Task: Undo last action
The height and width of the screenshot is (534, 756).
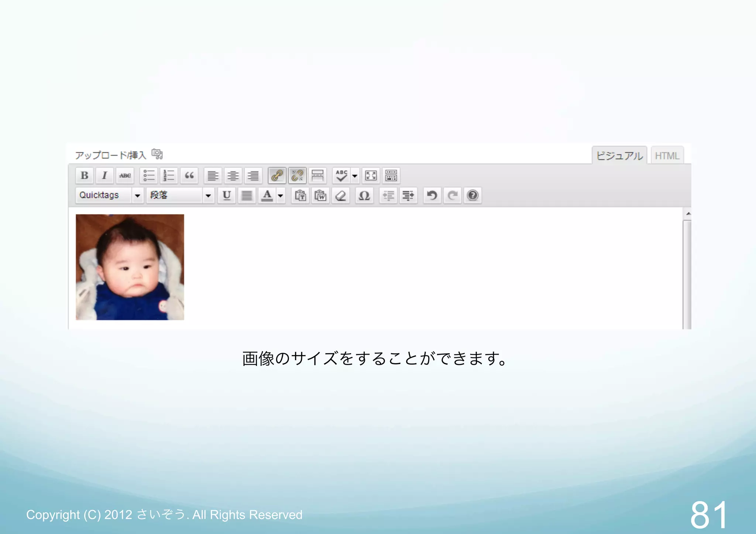Action: click(432, 195)
